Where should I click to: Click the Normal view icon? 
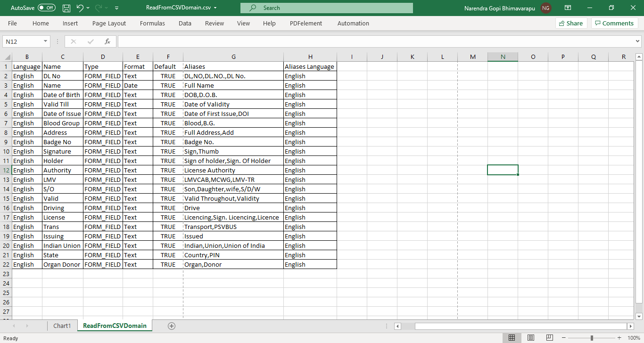coord(512,338)
